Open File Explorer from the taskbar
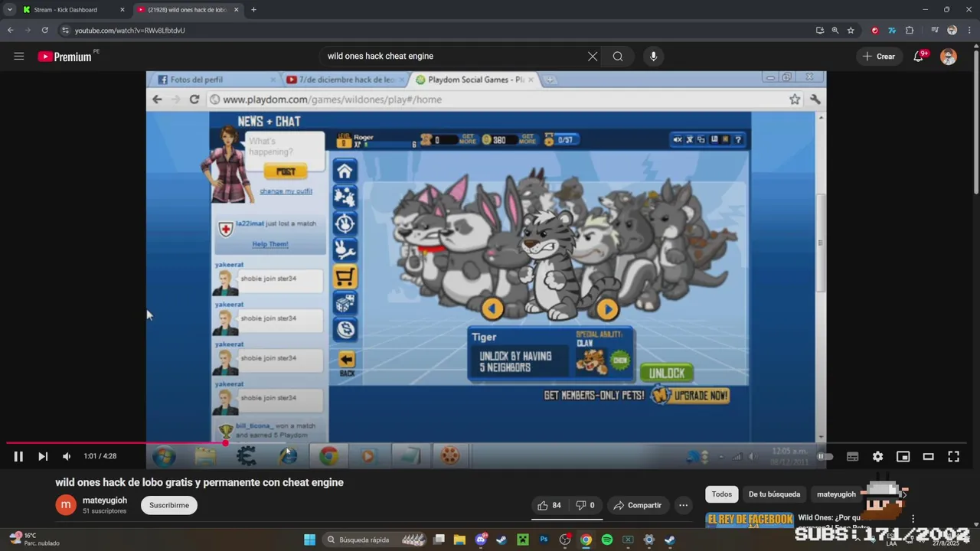 click(x=459, y=540)
